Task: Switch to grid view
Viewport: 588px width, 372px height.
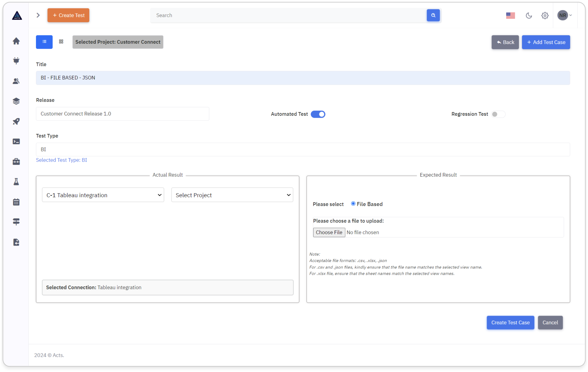Action: pos(61,42)
